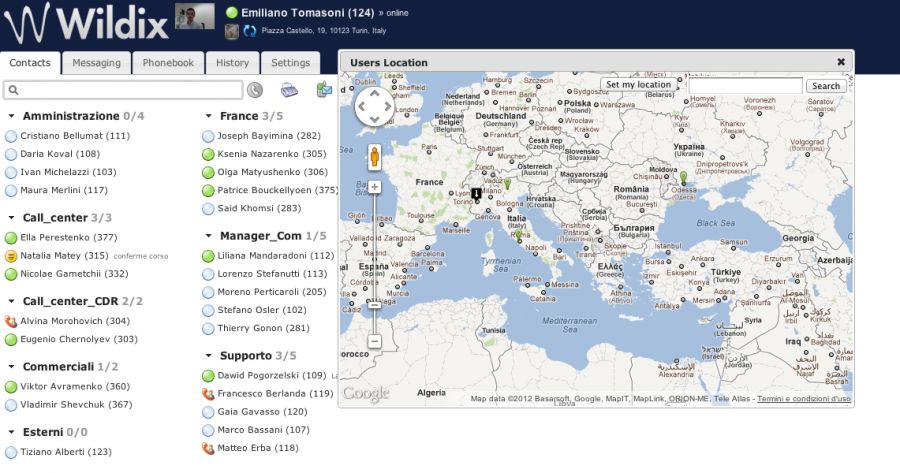The image size is (900, 473).
Task: Click Ksenia Nazarenko's green status icon
Action: (208, 154)
